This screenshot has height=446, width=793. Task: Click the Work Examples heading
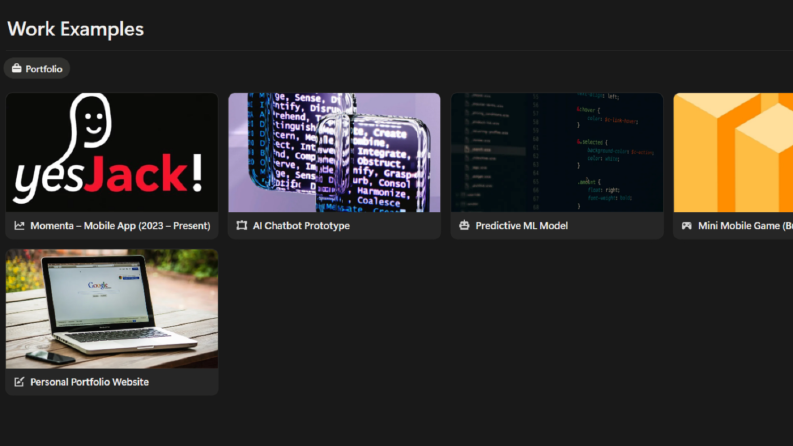click(x=75, y=29)
